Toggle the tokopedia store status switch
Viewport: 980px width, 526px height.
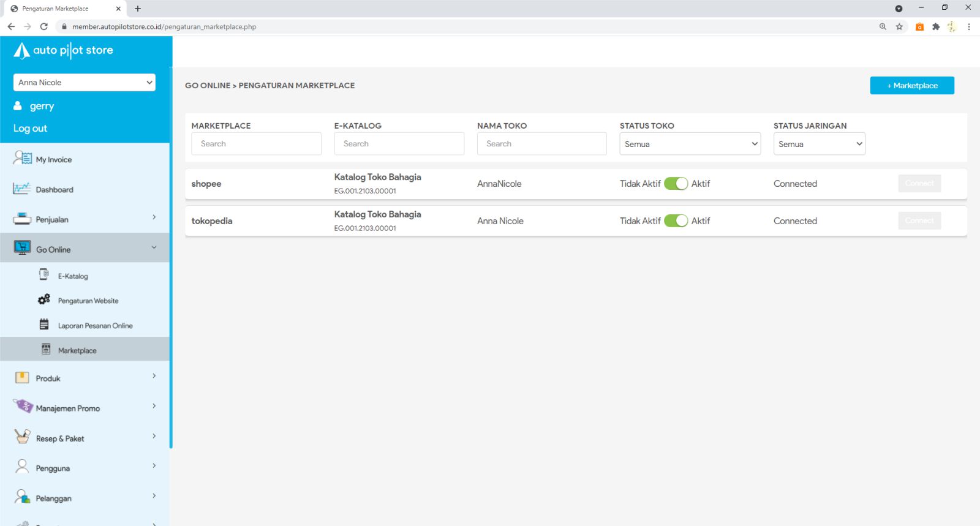coord(676,221)
